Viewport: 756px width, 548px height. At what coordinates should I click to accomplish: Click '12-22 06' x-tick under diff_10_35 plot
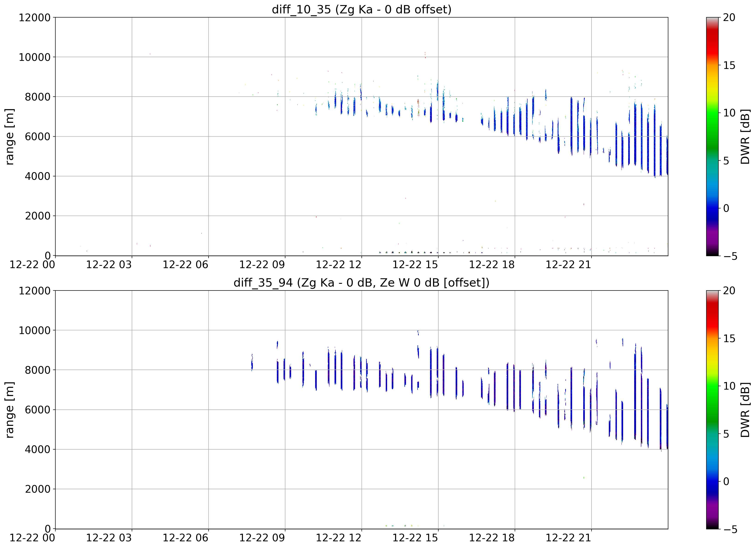click(185, 265)
